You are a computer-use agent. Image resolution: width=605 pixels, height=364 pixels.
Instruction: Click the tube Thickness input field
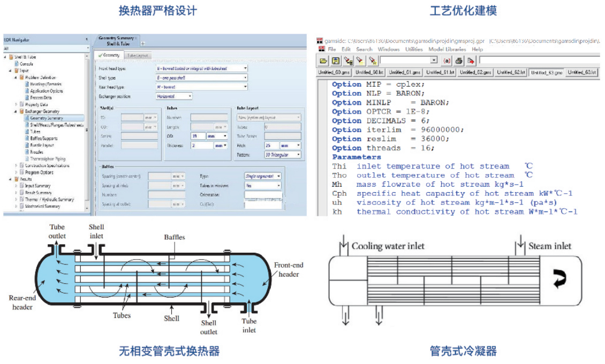[201, 145]
